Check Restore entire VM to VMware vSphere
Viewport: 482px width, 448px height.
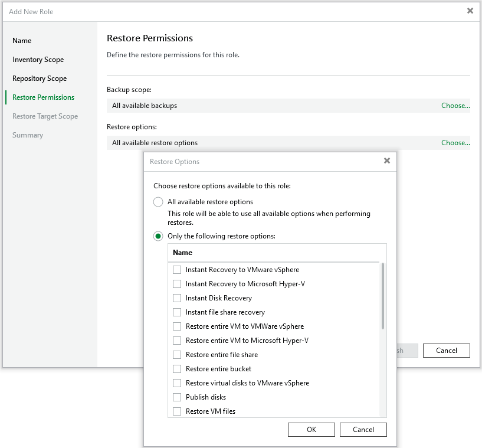177,326
